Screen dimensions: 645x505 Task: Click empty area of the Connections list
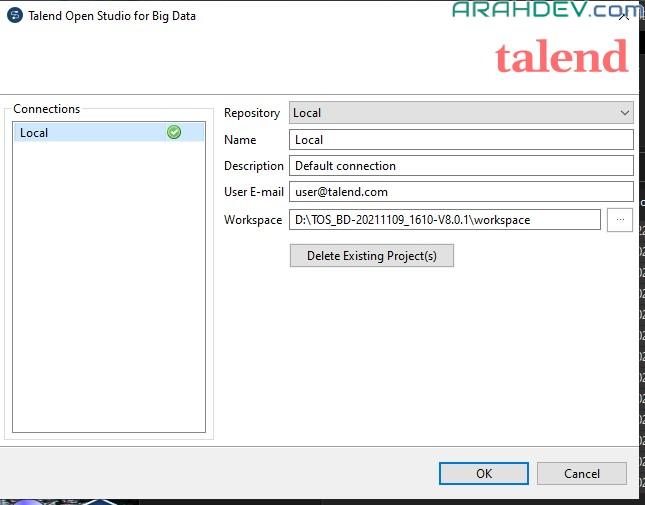coord(108,300)
